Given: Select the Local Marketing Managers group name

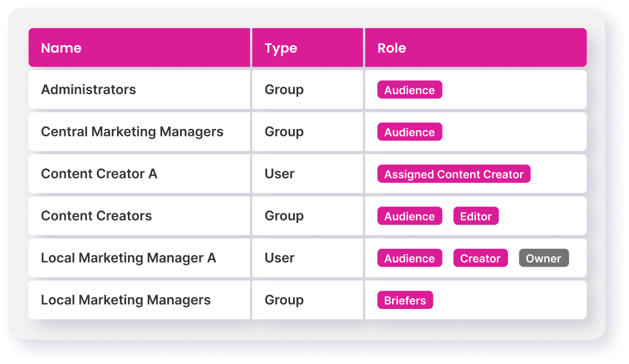Looking at the screenshot, I should coord(126,300).
